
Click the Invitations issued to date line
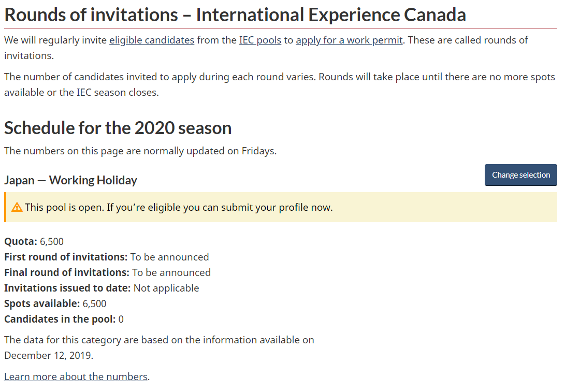pyautogui.click(x=102, y=288)
